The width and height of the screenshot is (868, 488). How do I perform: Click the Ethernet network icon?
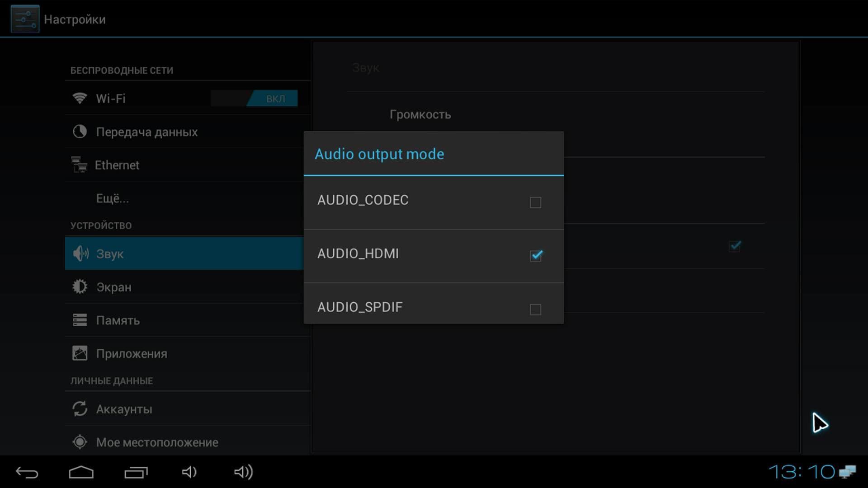click(79, 165)
